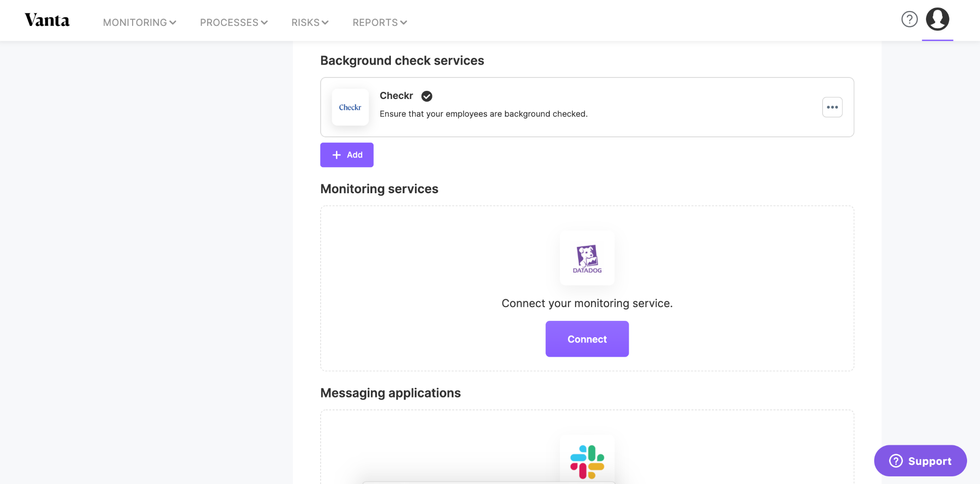Click 'Connect your monitoring service.' text
The width and height of the screenshot is (980, 484).
click(x=587, y=303)
